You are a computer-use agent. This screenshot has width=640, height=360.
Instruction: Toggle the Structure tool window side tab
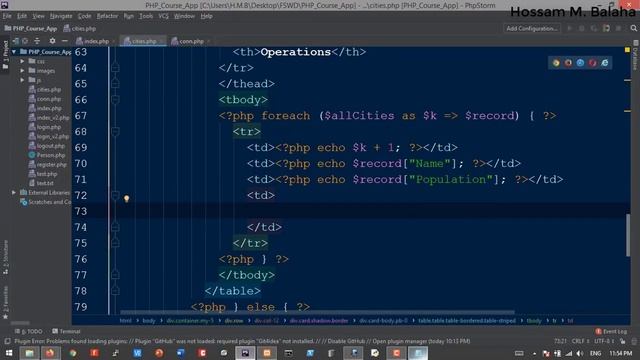pyautogui.click(x=5, y=257)
